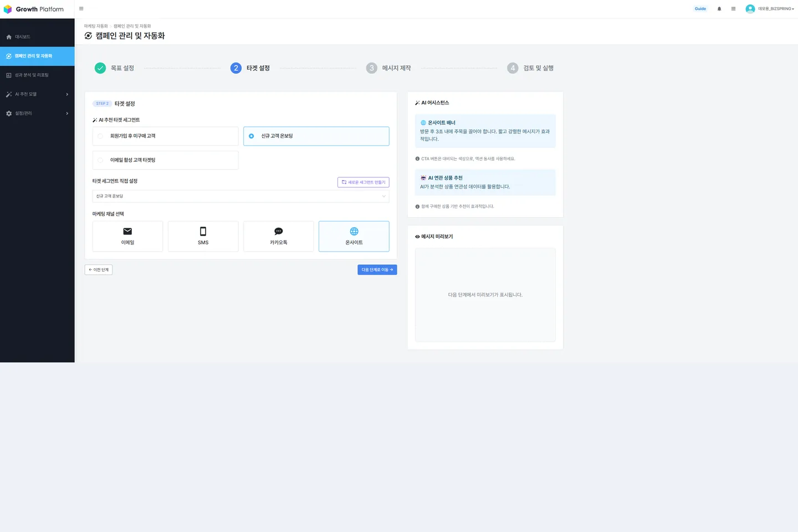This screenshot has height=532, width=798.
Task: Go back with 이전 단계 button
Action: point(99,270)
